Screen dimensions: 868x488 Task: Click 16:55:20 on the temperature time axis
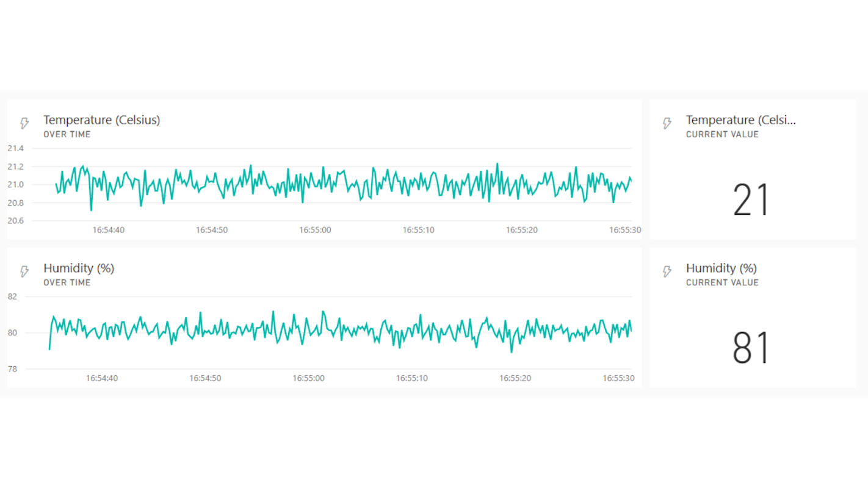(522, 230)
